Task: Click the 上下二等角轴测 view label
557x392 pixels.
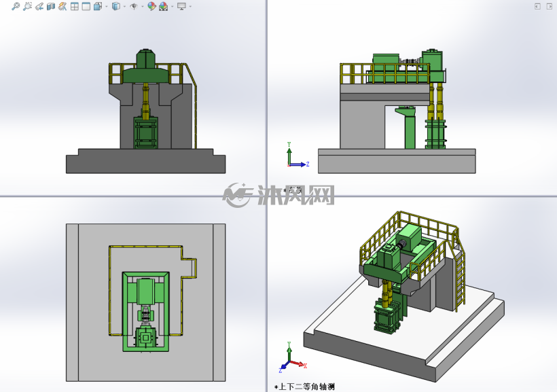Action: [306, 387]
